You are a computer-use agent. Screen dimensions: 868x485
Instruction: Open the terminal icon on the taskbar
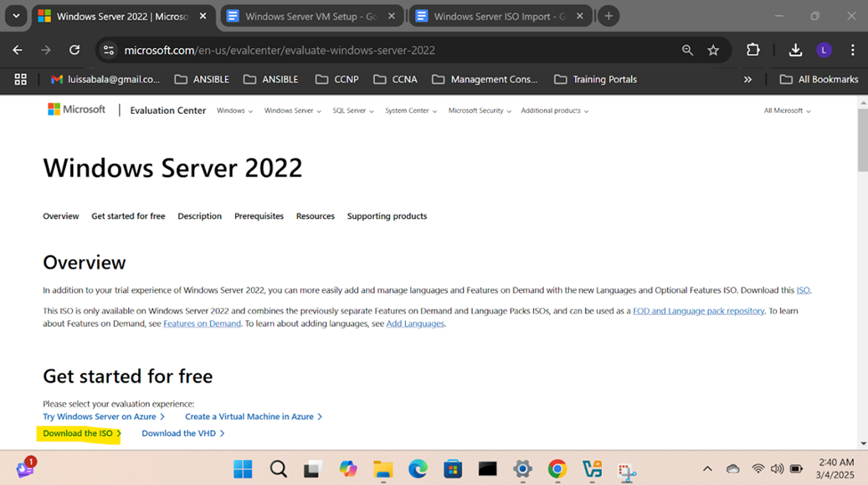(x=488, y=469)
